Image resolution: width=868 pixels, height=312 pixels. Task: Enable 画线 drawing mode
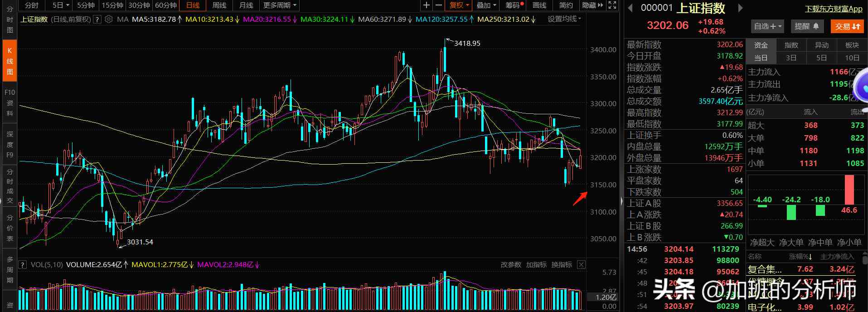pos(539,5)
